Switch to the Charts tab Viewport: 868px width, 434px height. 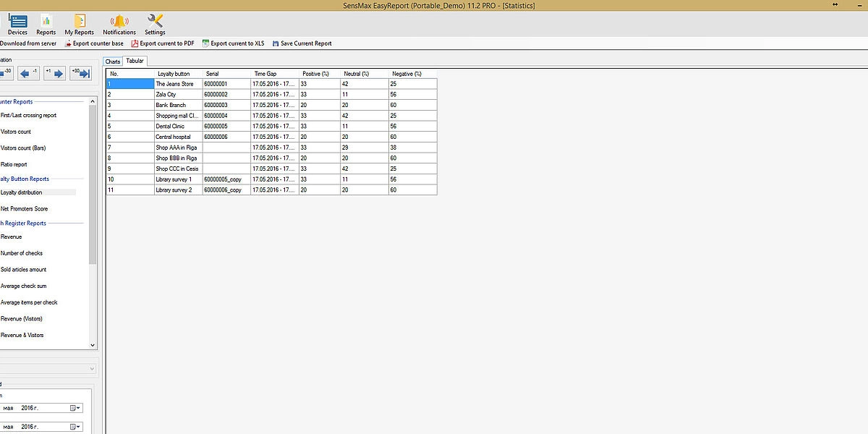(113, 61)
